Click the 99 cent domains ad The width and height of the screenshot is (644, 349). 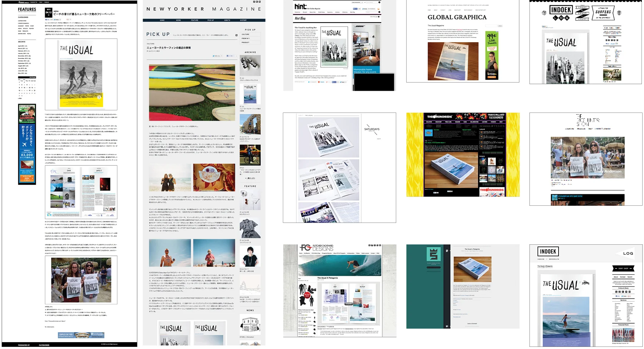coord(492,55)
